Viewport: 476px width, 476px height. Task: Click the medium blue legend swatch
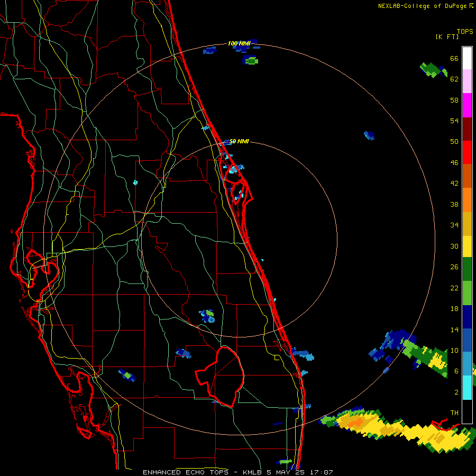tap(467, 341)
